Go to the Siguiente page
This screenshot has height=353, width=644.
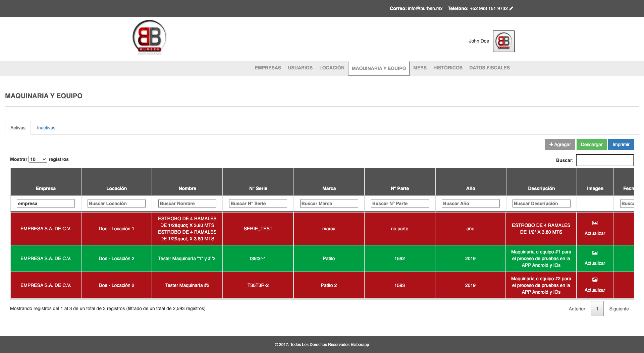[x=619, y=309]
